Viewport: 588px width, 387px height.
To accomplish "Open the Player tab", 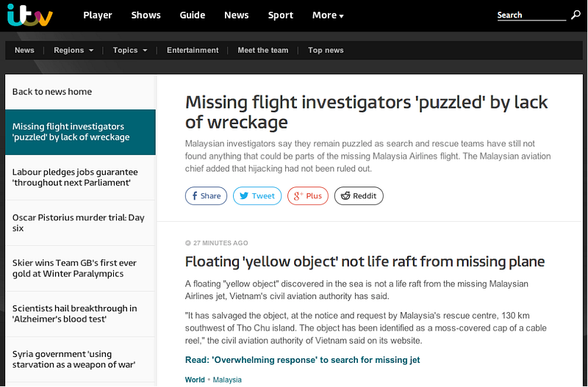I will 98,15.
